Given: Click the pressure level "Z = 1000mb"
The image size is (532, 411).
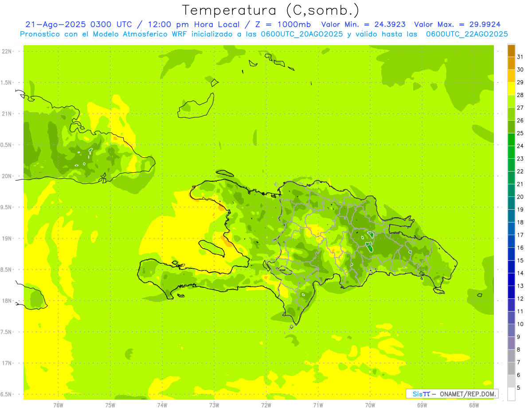Looking at the screenshot, I should tap(282, 24).
